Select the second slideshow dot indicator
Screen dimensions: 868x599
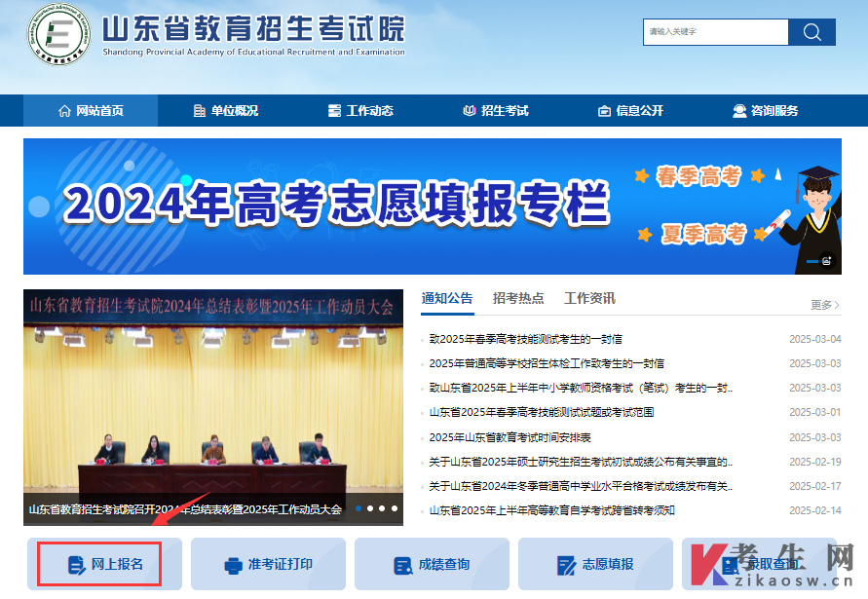point(370,508)
